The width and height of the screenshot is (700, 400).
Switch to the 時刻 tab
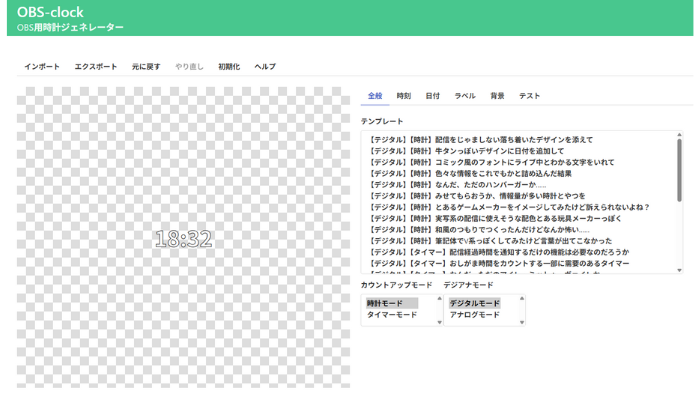[404, 96]
